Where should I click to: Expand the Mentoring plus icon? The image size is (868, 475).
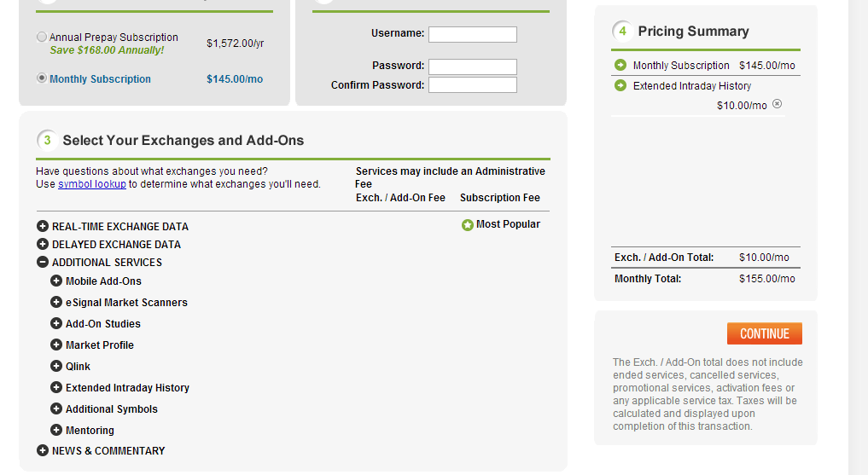tap(56, 430)
